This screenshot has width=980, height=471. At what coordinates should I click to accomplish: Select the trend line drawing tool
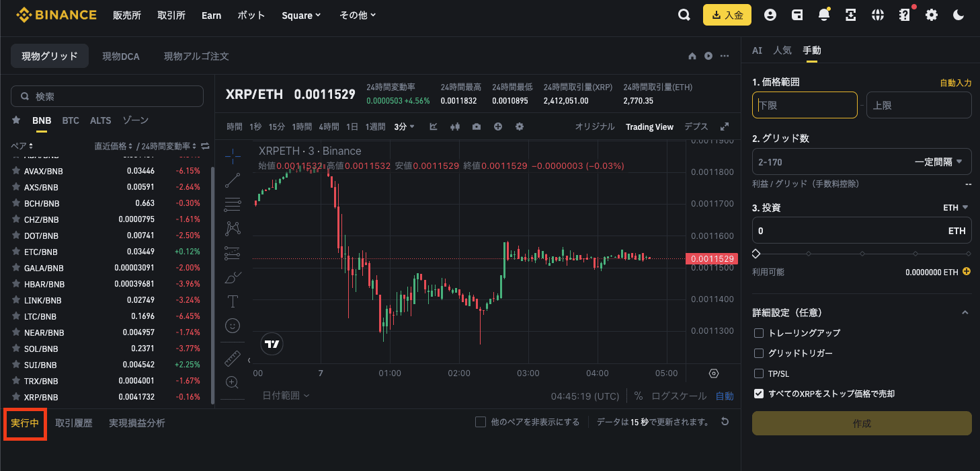233,180
